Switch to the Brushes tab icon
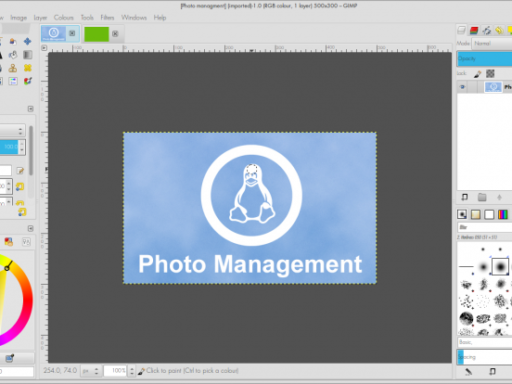The width and height of the screenshot is (512, 384). 462,214
